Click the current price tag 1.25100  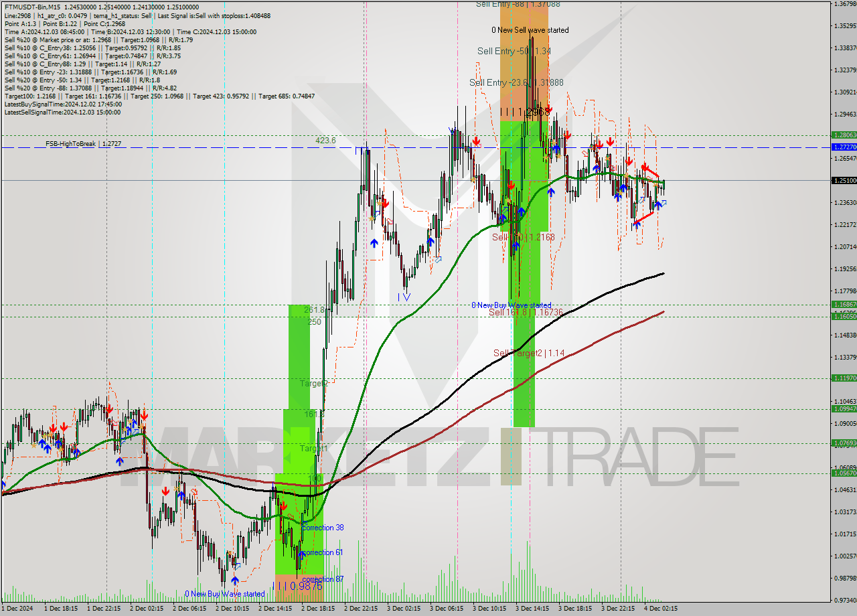click(844, 181)
